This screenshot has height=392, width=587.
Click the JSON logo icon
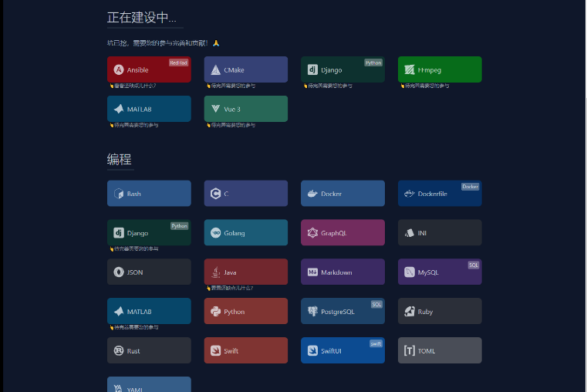[119, 272]
